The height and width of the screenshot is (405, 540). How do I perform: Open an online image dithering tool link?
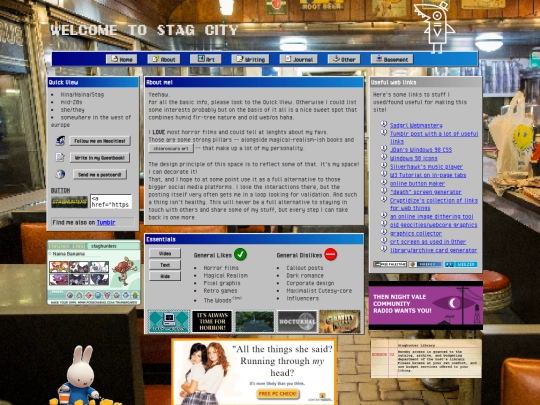pos(432,217)
